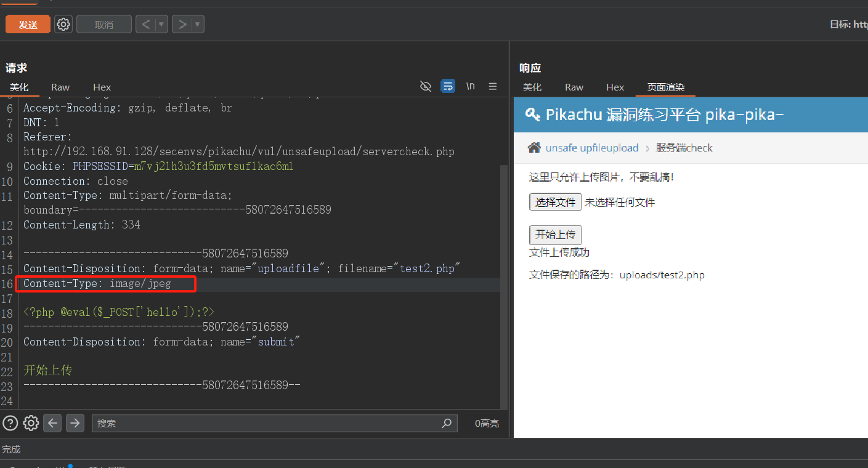
Task: Open history dropdown beside right arrow
Action: click(x=198, y=25)
